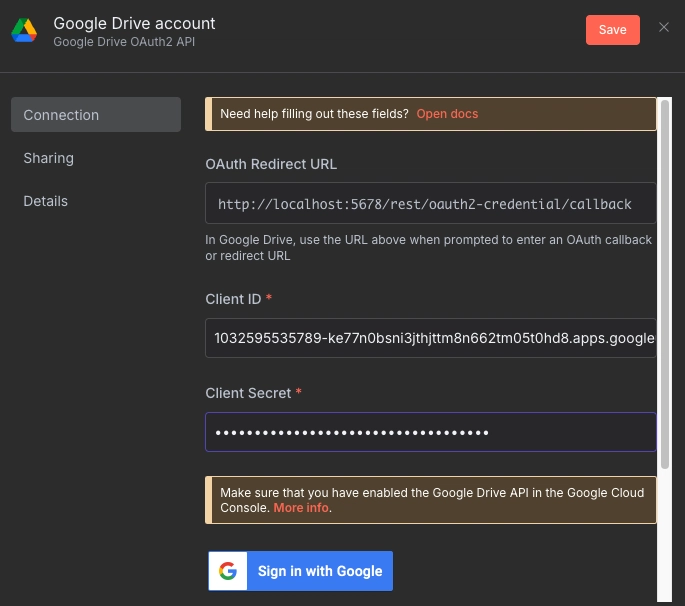Click the Google G logo icon
Image resolution: width=685 pixels, height=606 pixels.
pos(228,571)
